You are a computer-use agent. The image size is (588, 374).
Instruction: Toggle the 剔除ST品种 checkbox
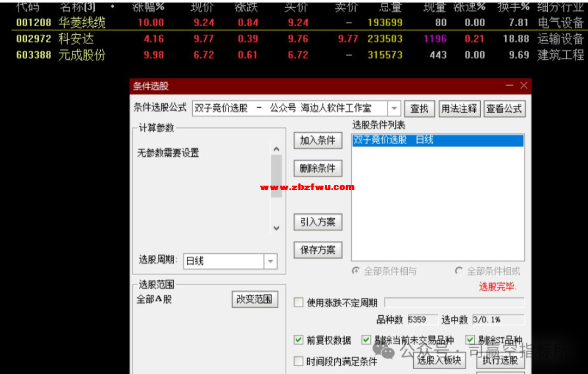470,340
